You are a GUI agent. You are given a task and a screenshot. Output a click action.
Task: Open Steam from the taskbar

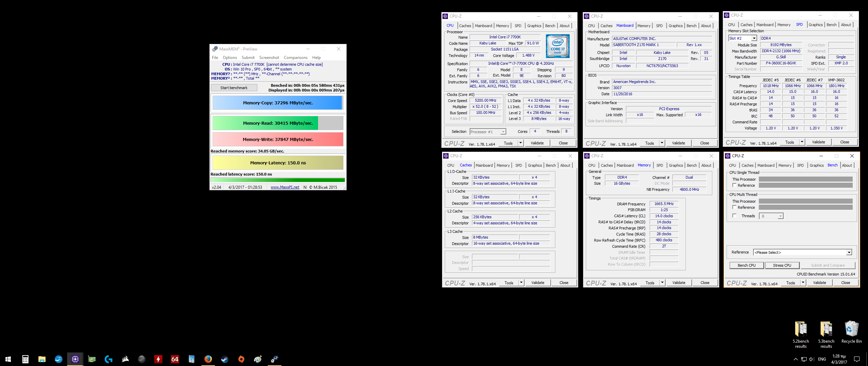pos(225,359)
